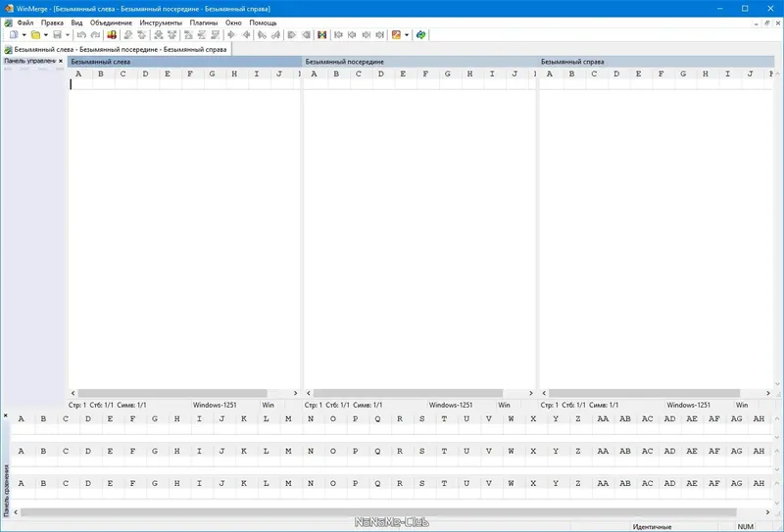
Task: Select the Безымянный слева document tab
Action: (116, 50)
